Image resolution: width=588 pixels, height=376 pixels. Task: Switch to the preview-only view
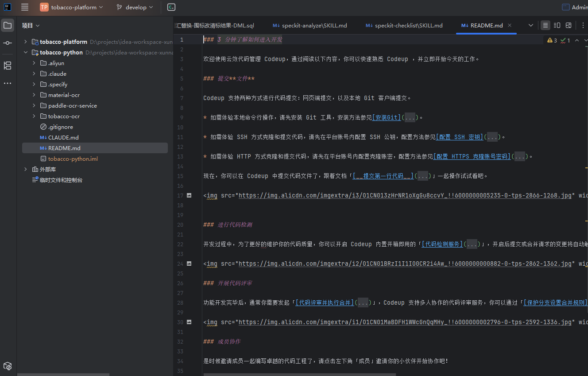(x=569, y=25)
